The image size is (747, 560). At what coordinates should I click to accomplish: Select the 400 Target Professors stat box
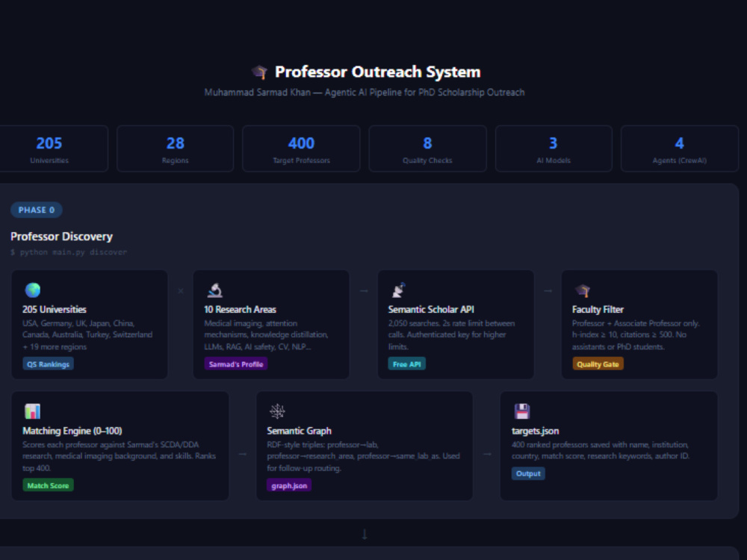pos(301,149)
